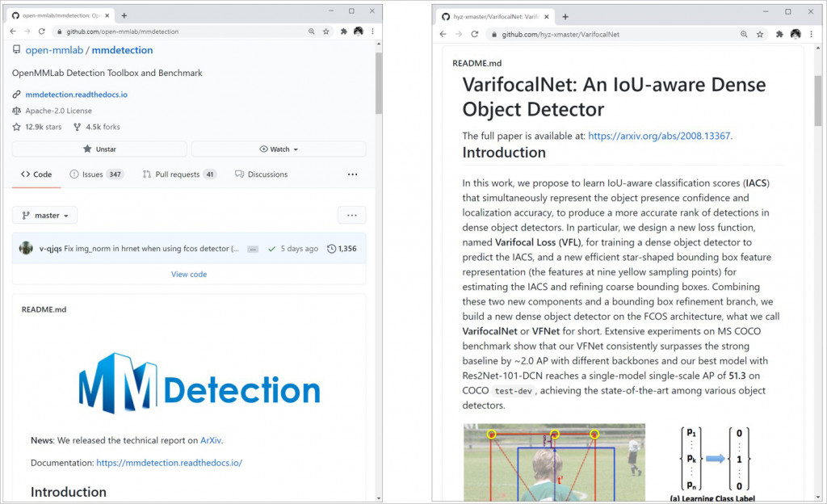The height and width of the screenshot is (504, 827).
Task: Open more repository tabs ellipsis
Action: point(352,174)
